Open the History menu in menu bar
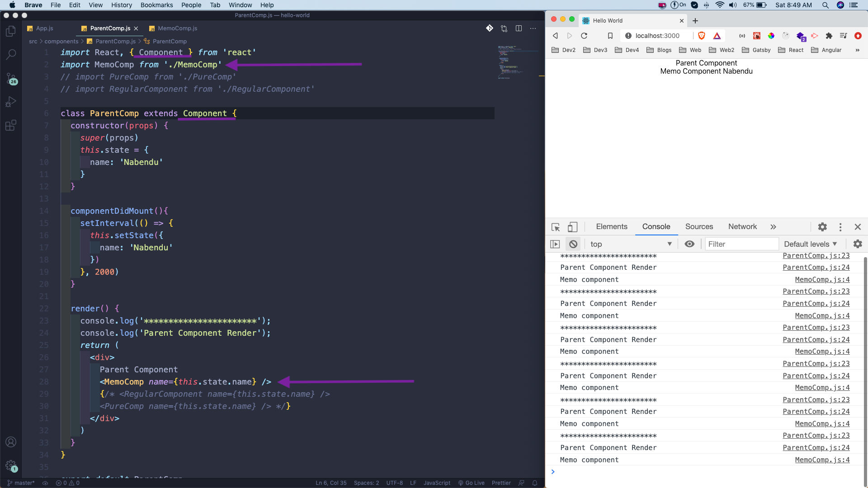The width and height of the screenshot is (868, 488). pyautogui.click(x=122, y=5)
